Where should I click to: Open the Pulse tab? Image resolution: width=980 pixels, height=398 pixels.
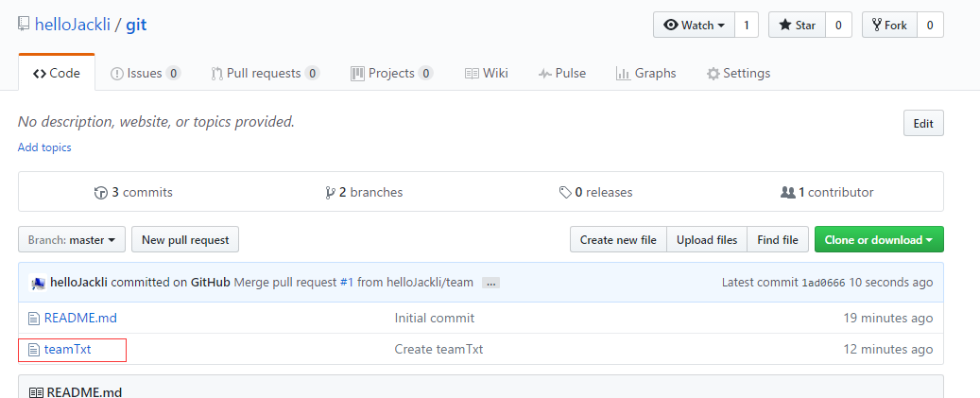(x=562, y=73)
